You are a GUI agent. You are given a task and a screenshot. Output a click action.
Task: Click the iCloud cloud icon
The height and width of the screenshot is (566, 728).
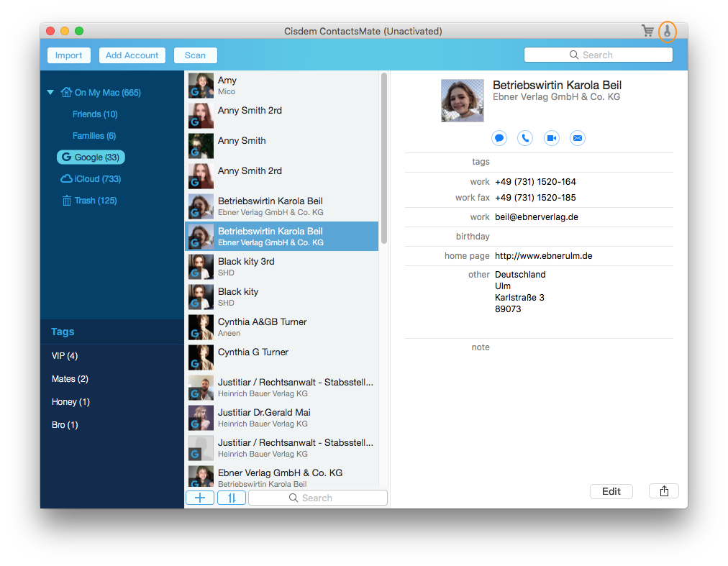tap(66, 179)
